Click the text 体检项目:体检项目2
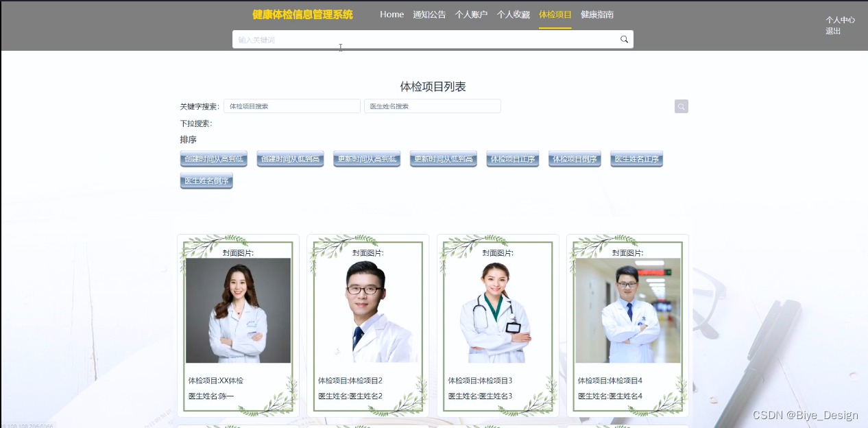This screenshot has width=868, height=428. point(350,381)
